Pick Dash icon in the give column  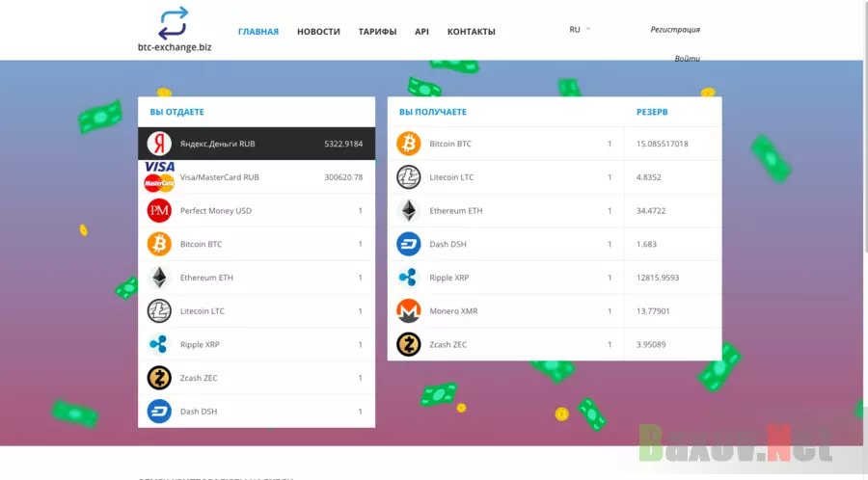pos(159,412)
